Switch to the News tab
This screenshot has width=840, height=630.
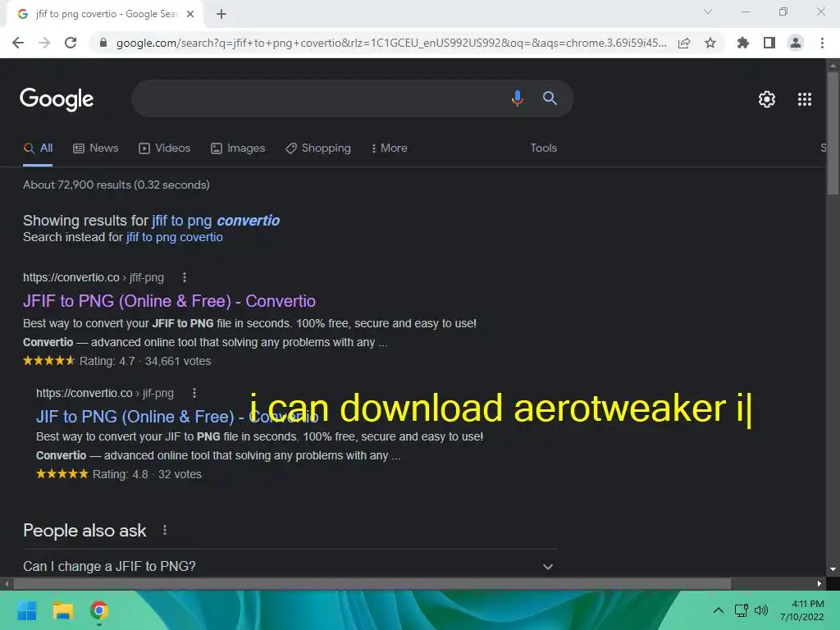click(96, 148)
